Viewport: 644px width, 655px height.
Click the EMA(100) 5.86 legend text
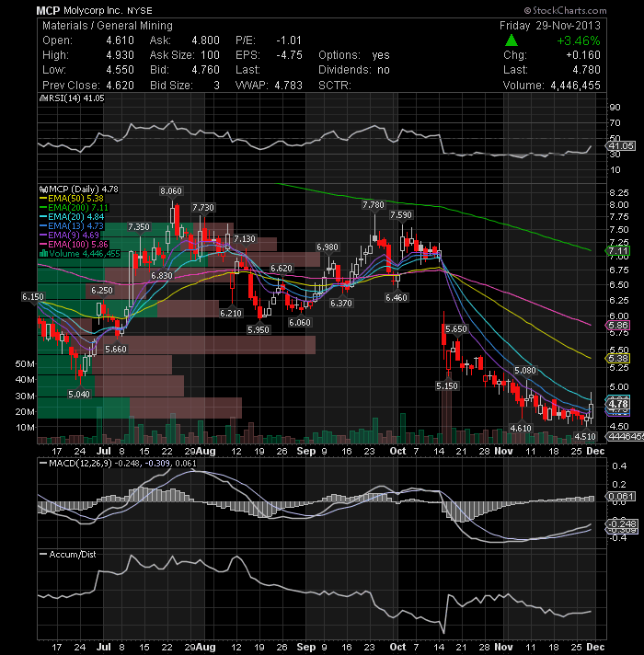coord(78,245)
